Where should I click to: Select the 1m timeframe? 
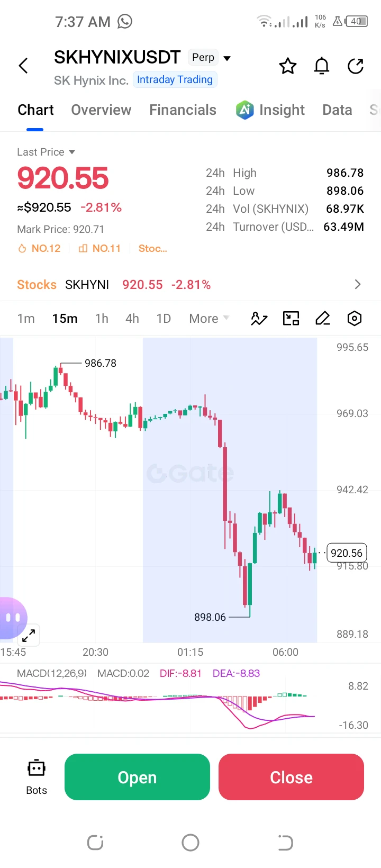pyautogui.click(x=26, y=319)
